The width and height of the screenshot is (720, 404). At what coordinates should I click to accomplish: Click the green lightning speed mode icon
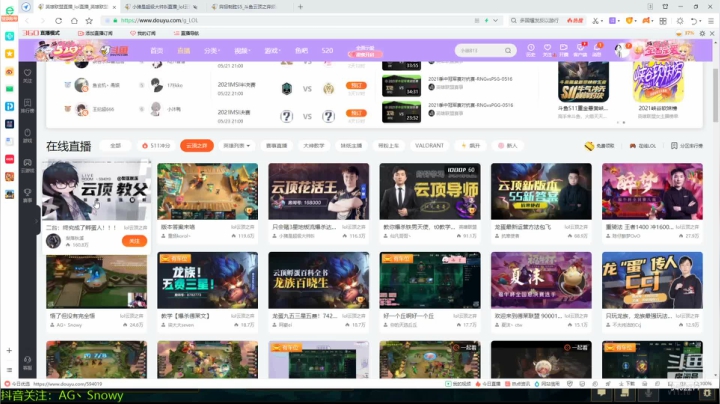click(x=486, y=21)
